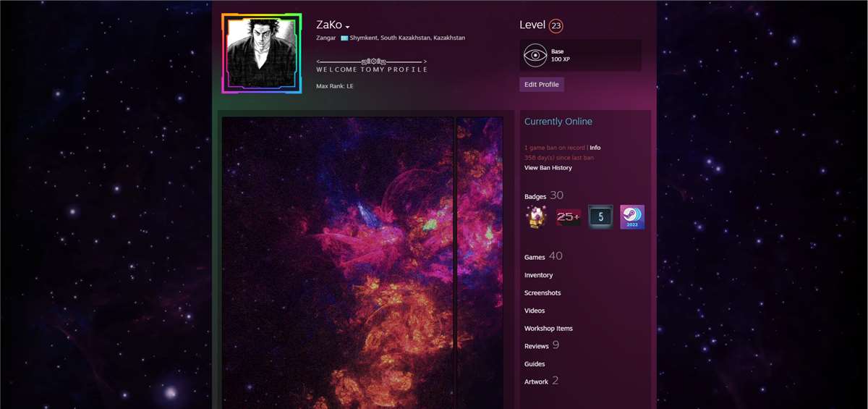
Task: Open View Ban History
Action: tap(548, 168)
